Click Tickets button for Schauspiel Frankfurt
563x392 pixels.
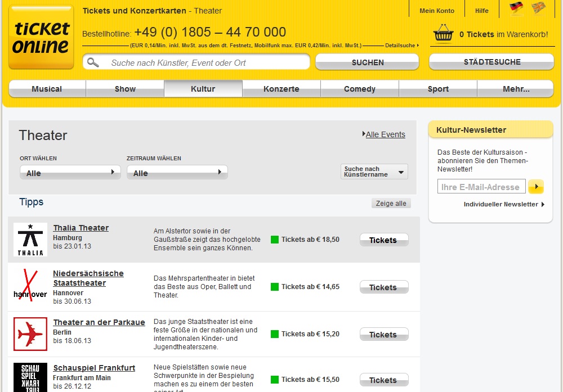(384, 380)
